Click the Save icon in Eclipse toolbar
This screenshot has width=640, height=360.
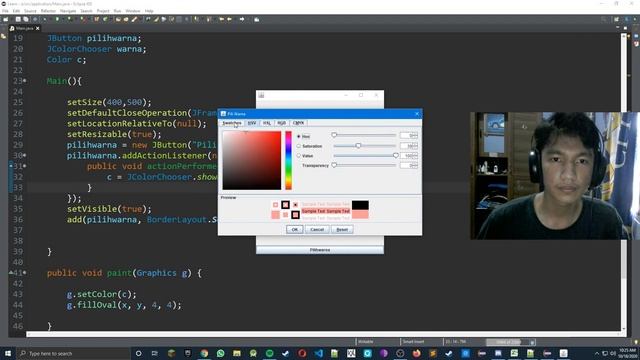(18, 19)
